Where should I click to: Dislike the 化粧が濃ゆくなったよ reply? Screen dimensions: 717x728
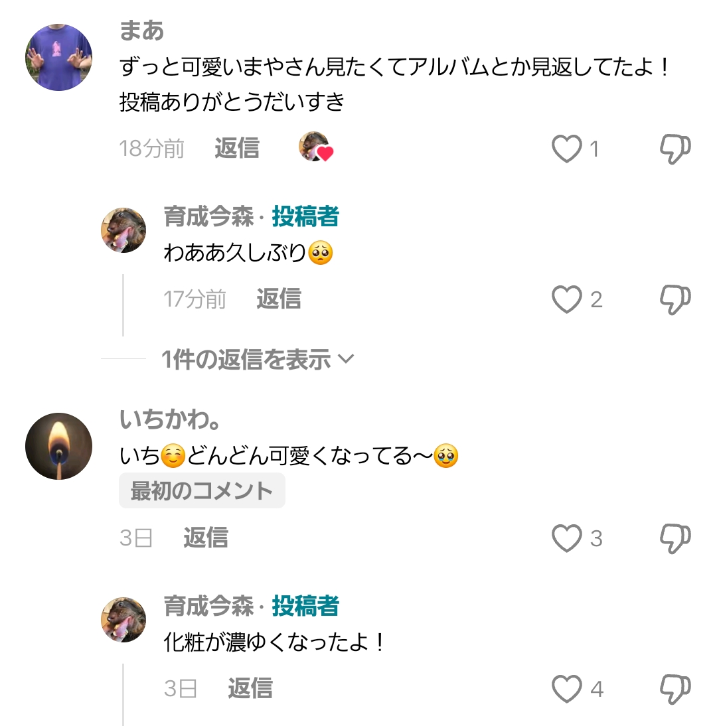coord(675,689)
